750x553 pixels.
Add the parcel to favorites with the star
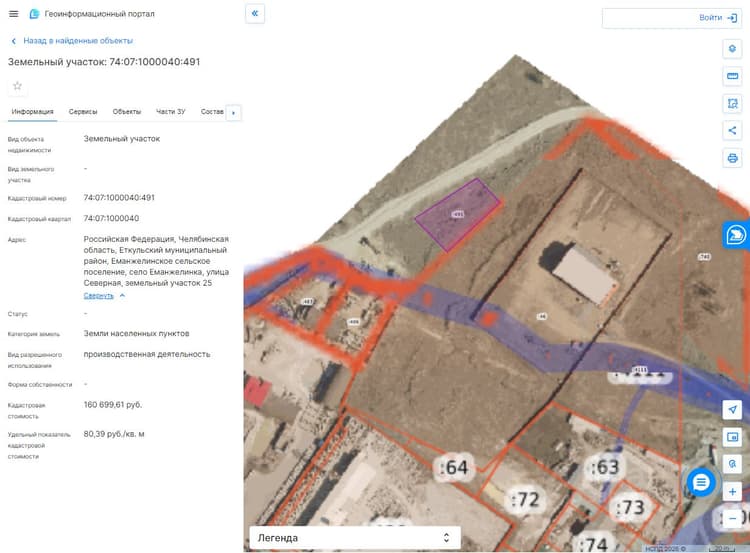17,86
